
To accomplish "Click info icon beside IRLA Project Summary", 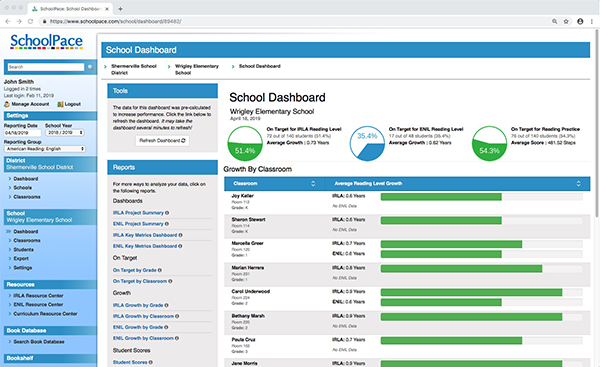I will [x=167, y=213].
